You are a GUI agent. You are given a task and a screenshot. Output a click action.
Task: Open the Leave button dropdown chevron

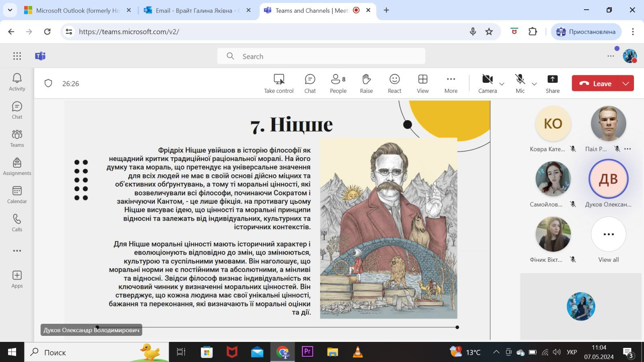pyautogui.click(x=625, y=83)
